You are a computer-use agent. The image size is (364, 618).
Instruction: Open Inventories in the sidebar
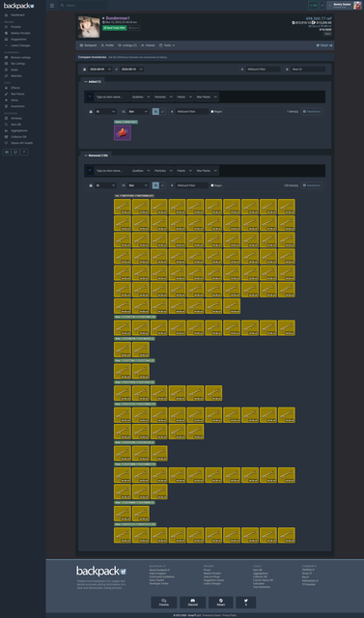(17, 106)
